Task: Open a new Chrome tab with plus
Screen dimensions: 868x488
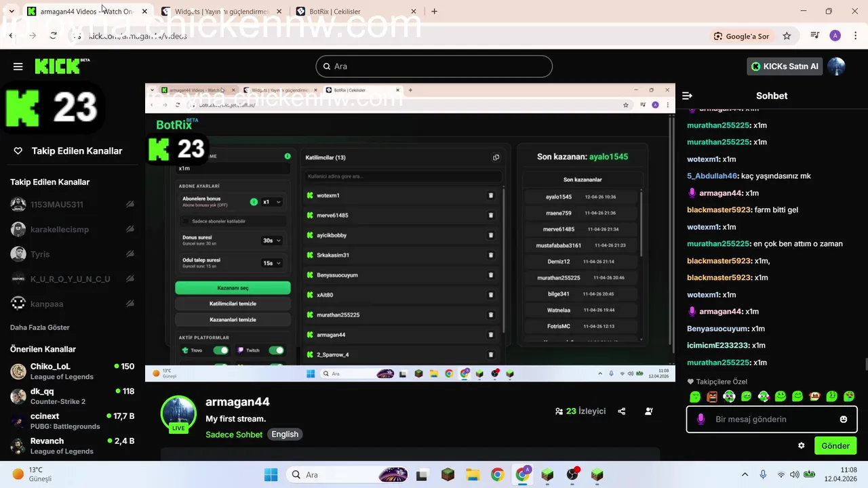Action: click(434, 11)
